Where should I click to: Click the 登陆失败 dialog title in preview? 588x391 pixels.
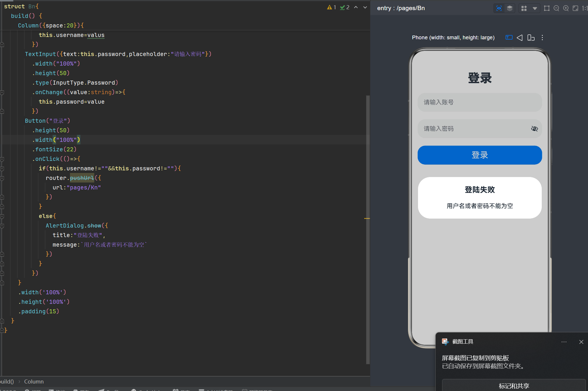coord(480,190)
